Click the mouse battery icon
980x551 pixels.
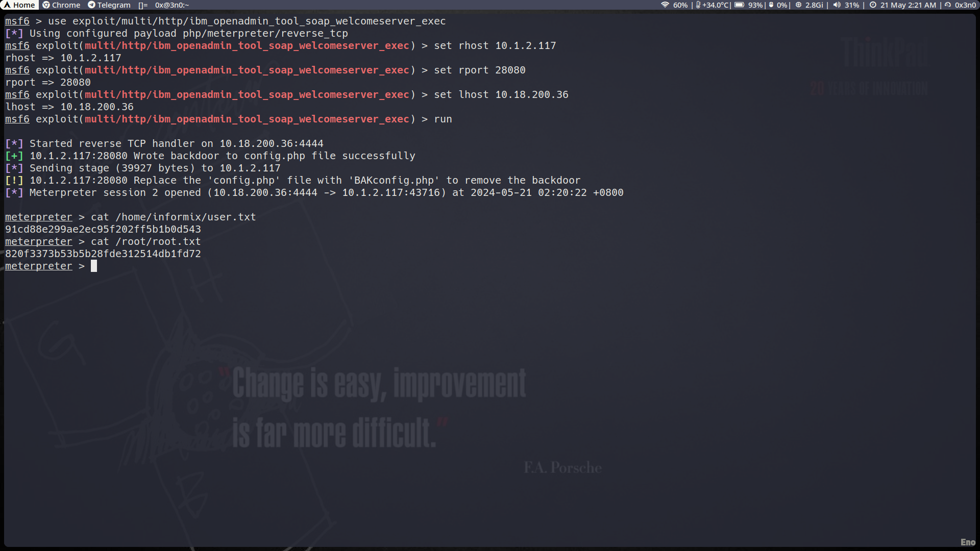[771, 5]
